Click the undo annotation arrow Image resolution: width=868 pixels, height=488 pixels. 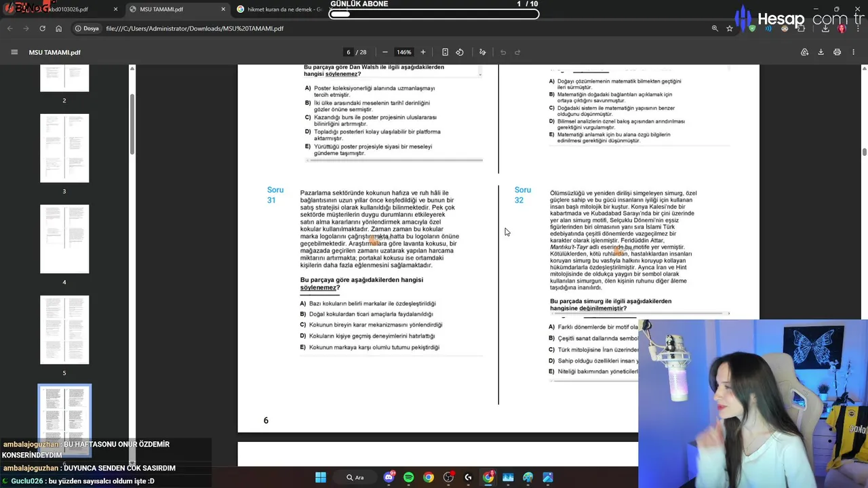pos(503,52)
